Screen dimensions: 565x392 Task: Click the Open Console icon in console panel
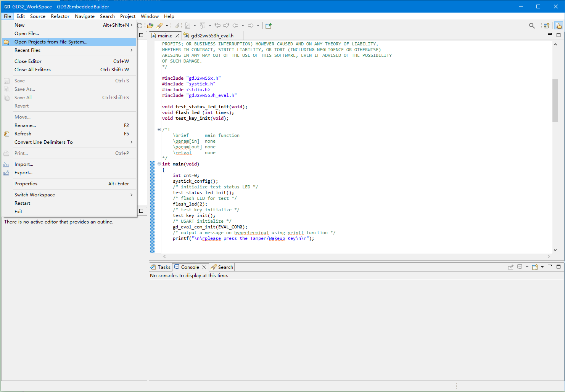click(x=535, y=267)
